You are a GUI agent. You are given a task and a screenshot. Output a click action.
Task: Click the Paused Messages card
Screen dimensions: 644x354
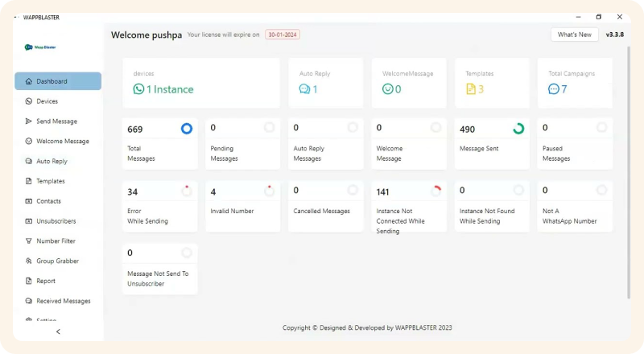(575, 144)
